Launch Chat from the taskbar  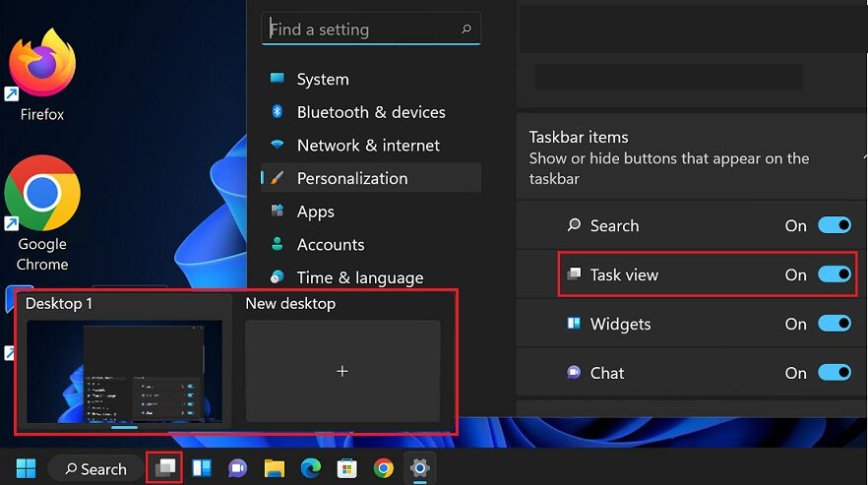click(x=237, y=468)
